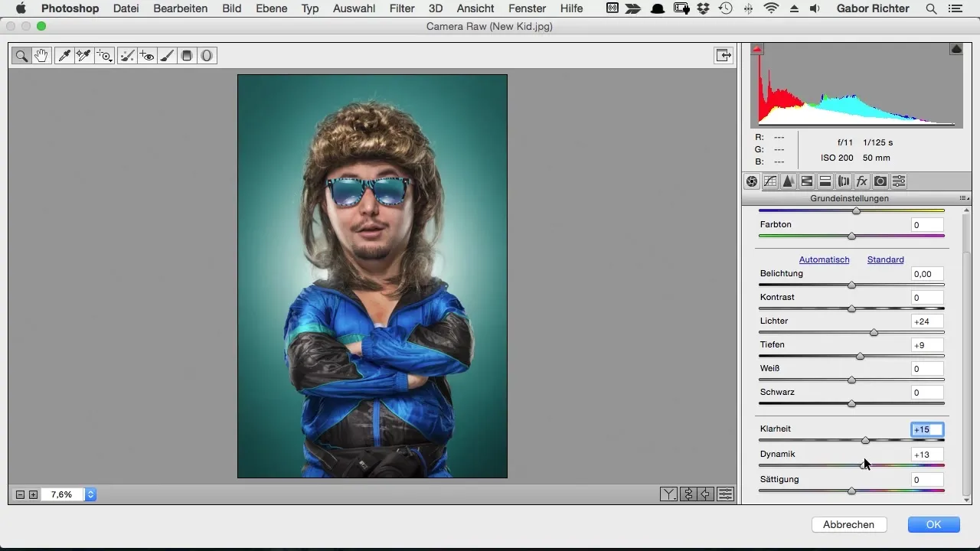
Task: Open the Camera Calibration panel tab
Action: pos(880,181)
